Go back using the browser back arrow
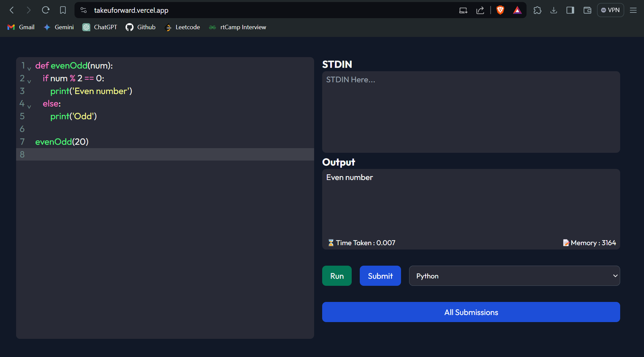 pyautogui.click(x=12, y=10)
